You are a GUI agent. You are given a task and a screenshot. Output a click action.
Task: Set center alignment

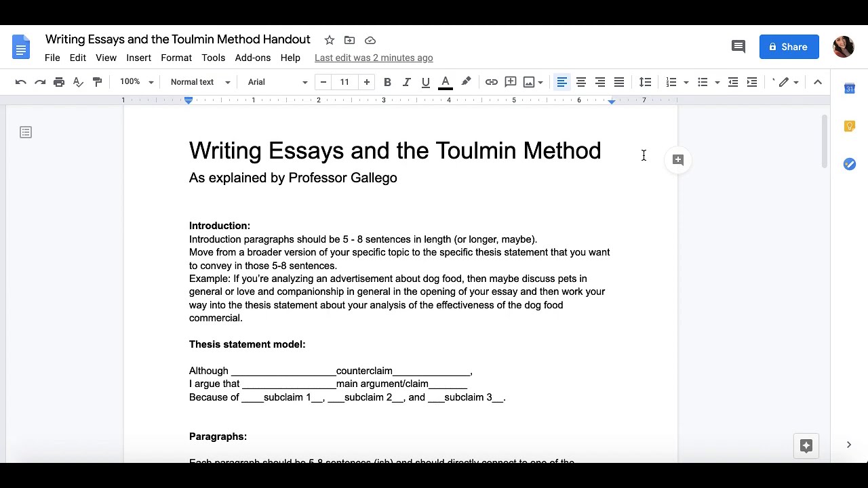[581, 82]
